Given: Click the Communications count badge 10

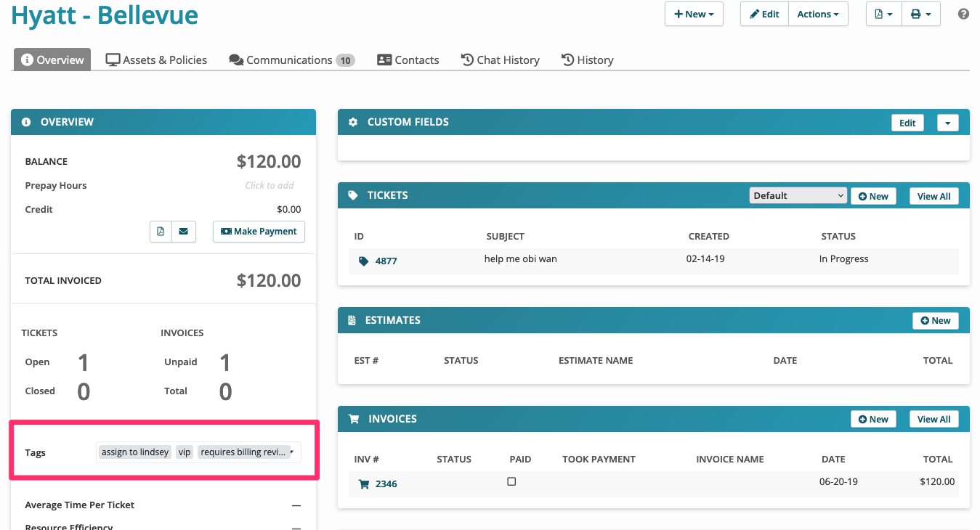Looking at the screenshot, I should (345, 60).
